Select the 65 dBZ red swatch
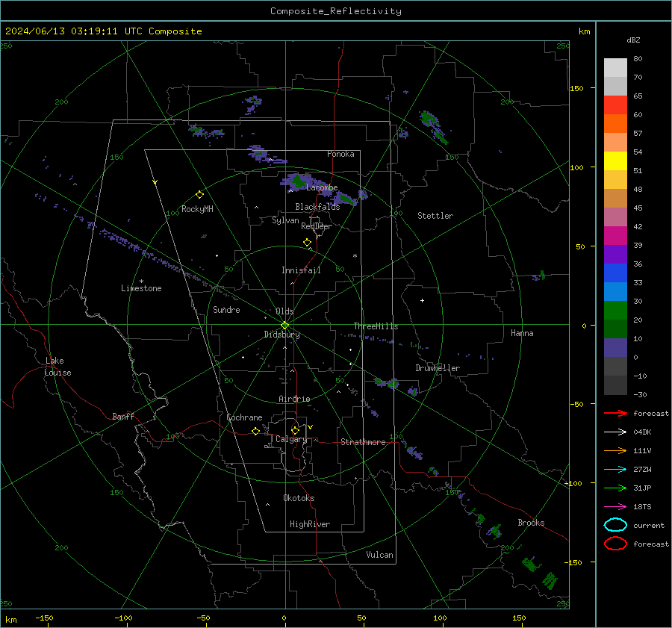672x628 pixels. (615, 105)
